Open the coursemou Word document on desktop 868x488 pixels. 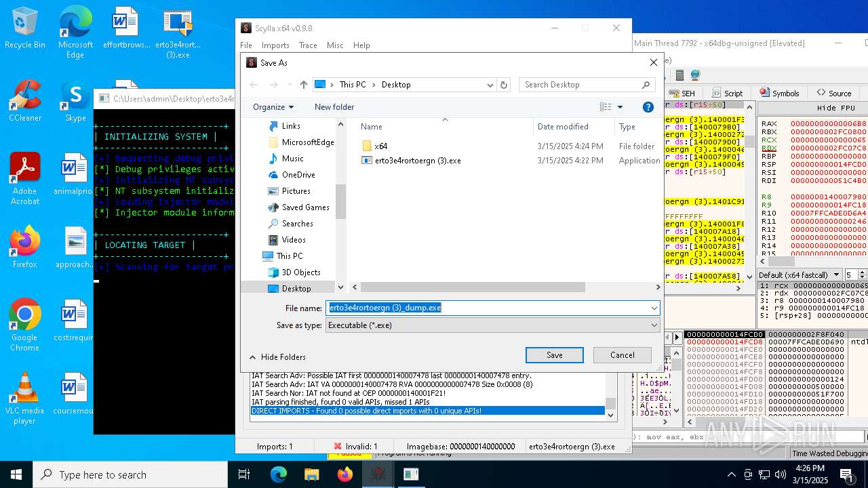click(73, 394)
